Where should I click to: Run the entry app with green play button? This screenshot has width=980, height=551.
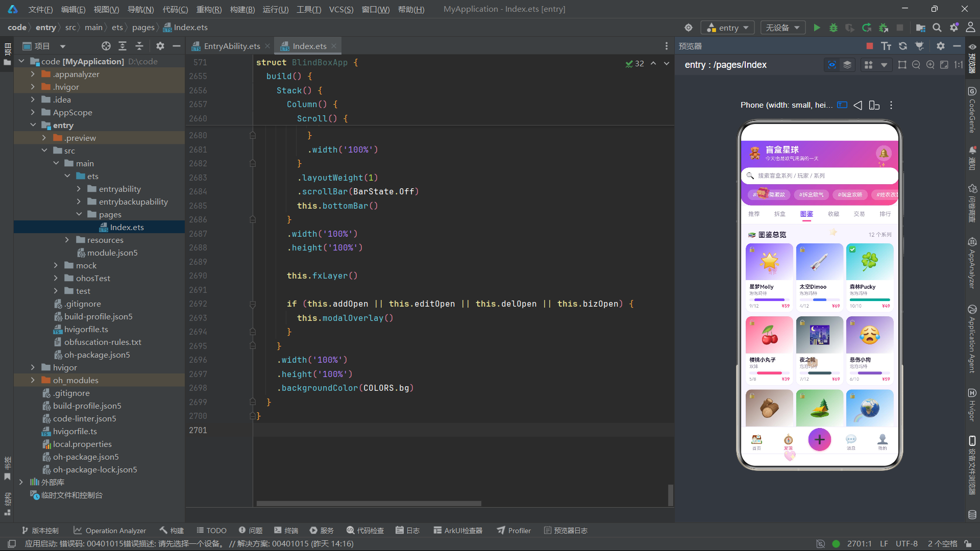coord(817,28)
